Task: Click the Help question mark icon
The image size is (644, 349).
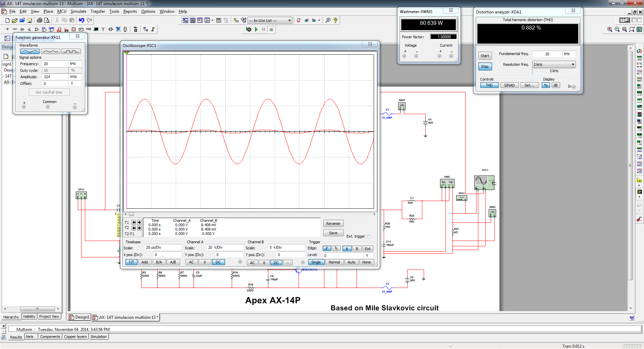Action: [335, 20]
